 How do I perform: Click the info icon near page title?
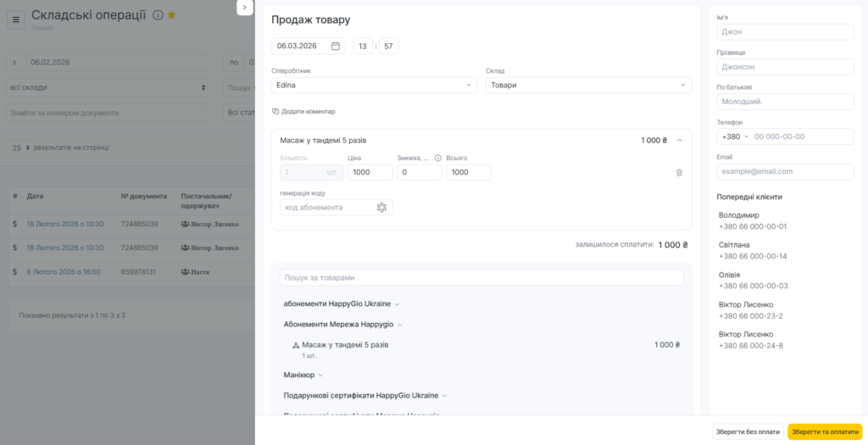(158, 15)
